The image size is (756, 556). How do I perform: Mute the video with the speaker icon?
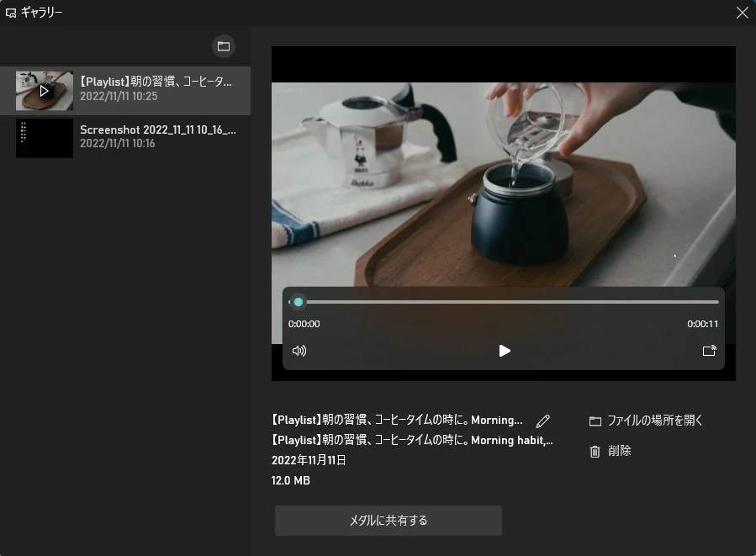[299, 351]
